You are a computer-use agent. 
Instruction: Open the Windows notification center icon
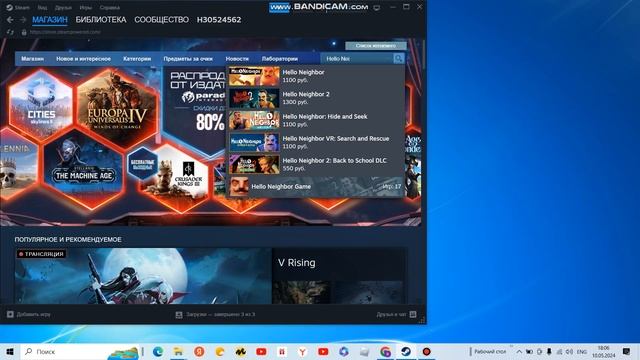pos(627,351)
